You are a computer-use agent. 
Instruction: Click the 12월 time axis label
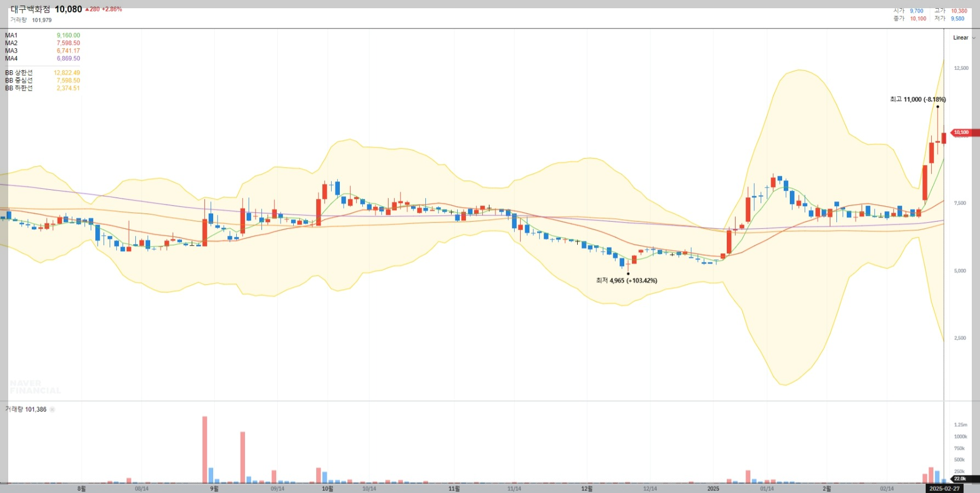[586, 489]
